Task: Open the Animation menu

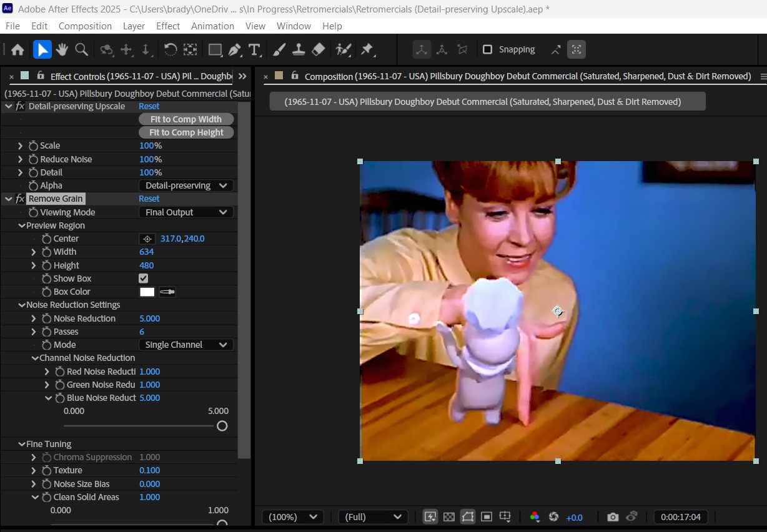Action: click(212, 26)
